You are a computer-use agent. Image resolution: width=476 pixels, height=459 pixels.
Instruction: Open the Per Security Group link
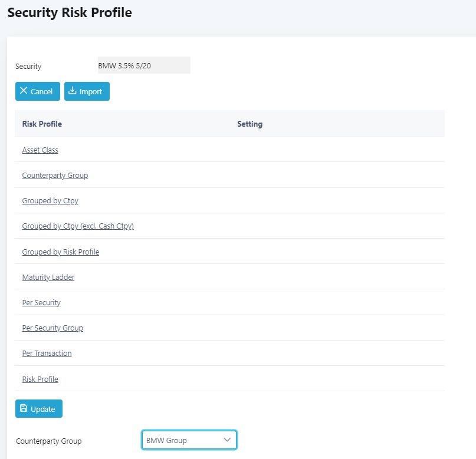coord(52,328)
